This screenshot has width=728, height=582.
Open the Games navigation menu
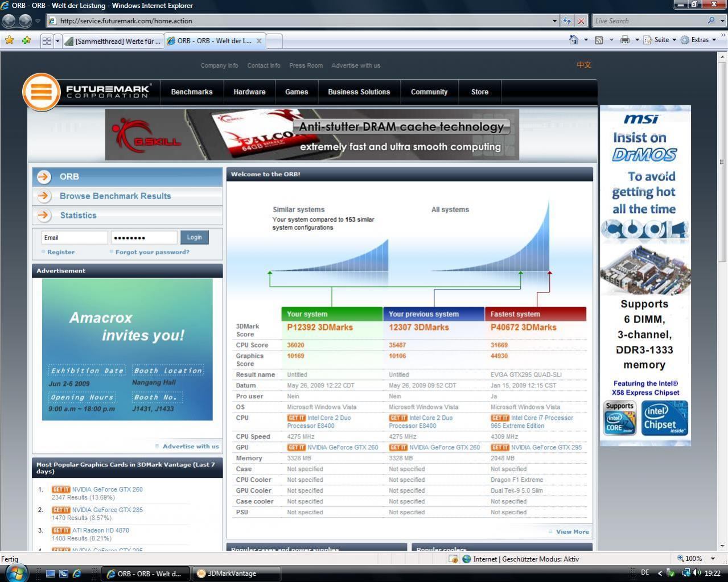(x=297, y=92)
